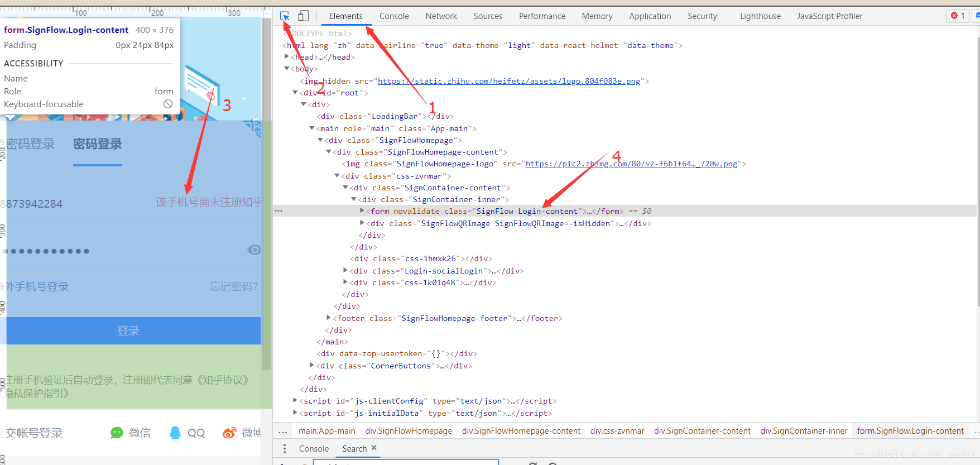
Task: Close the Search drawer tab
Action: point(374,448)
